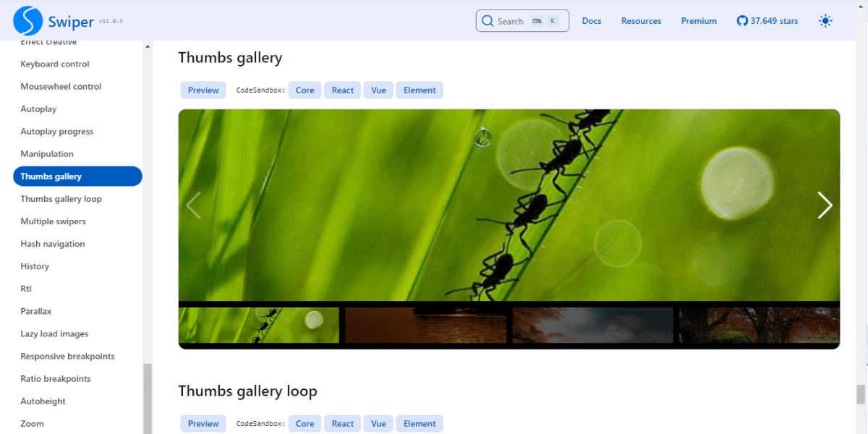The image size is (868, 434).
Task: Select Thumbs gallery loop in sidebar
Action: 61,199
